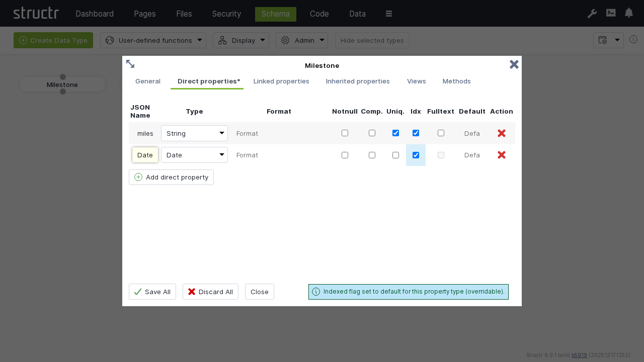
Task: Enable Notnull for the Date property
Action: coord(345,155)
